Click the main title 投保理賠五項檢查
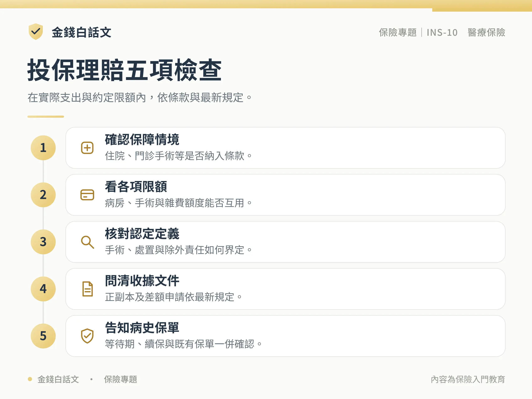 tap(124, 70)
